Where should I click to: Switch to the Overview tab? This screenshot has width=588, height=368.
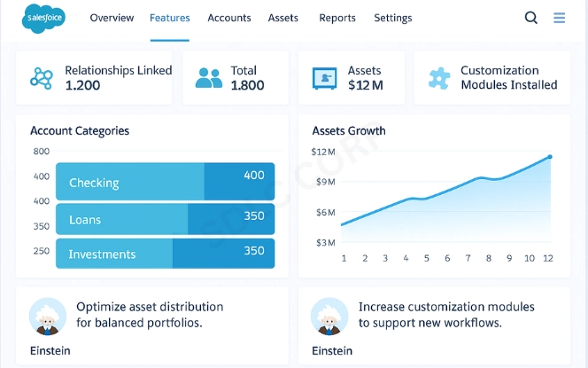tap(112, 18)
